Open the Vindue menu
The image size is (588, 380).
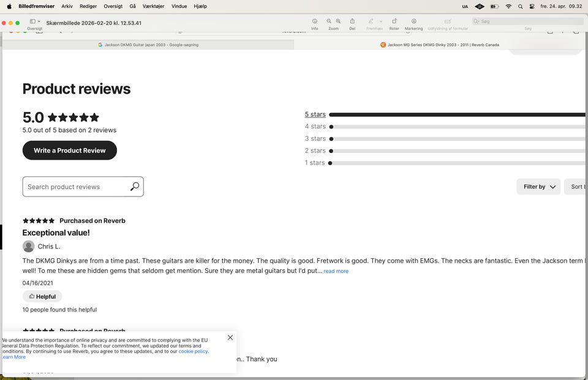pos(179,6)
